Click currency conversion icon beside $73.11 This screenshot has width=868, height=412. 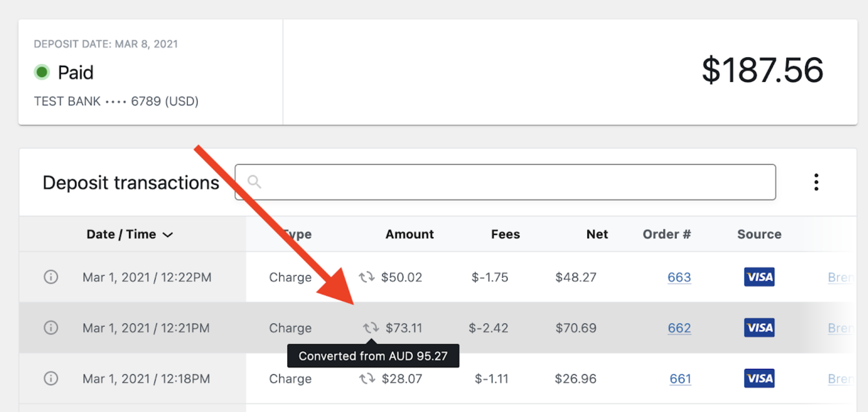(371, 327)
